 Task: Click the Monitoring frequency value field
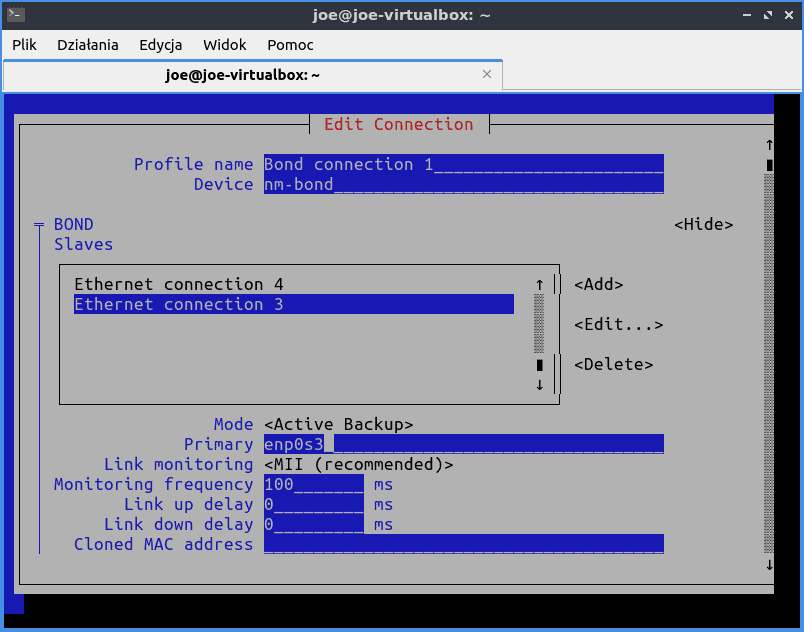pyautogui.click(x=310, y=484)
